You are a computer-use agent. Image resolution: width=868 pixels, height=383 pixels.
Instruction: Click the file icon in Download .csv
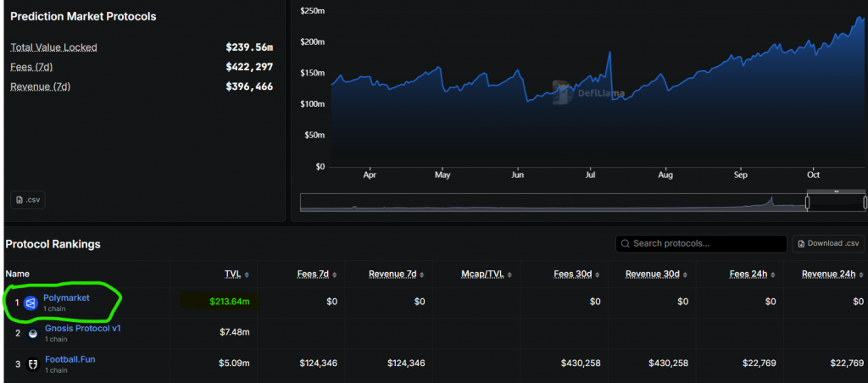click(800, 244)
